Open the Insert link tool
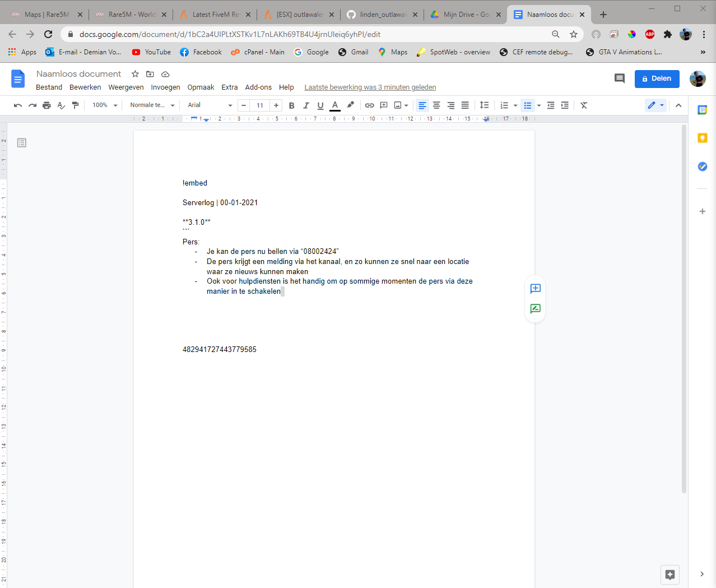The image size is (716, 588). (x=369, y=105)
